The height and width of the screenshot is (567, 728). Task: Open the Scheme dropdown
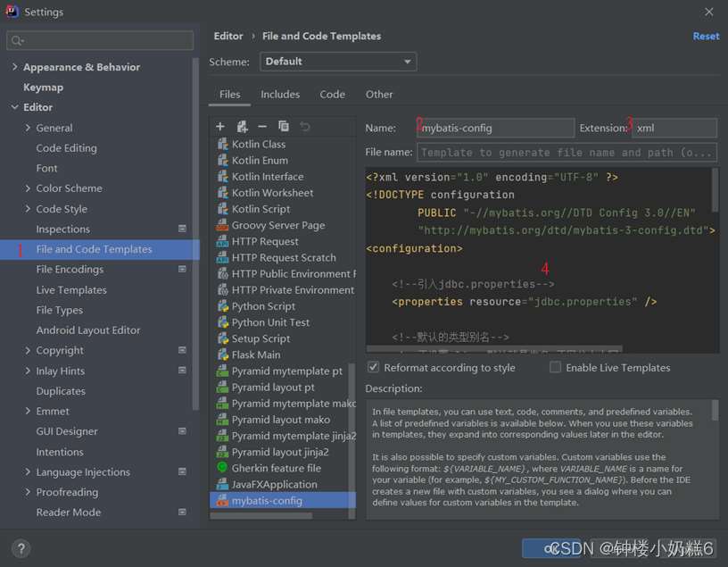pyautogui.click(x=338, y=62)
